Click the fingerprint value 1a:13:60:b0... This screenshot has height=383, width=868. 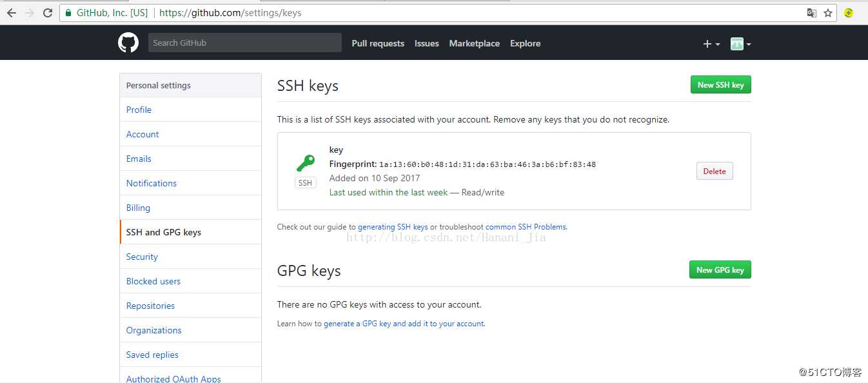[487, 164]
